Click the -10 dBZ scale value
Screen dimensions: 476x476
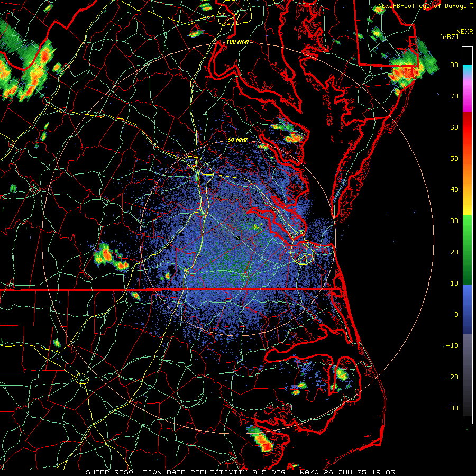click(452, 346)
